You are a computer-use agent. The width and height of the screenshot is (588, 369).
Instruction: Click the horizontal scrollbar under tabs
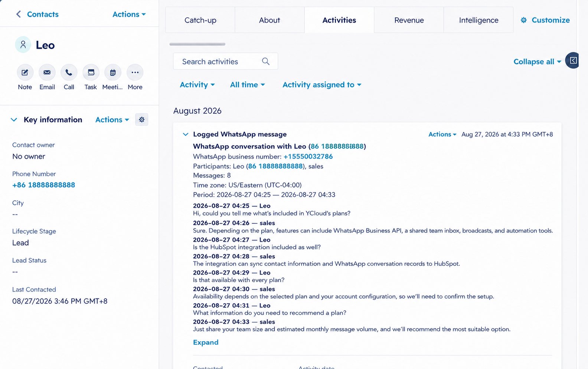pos(197,44)
